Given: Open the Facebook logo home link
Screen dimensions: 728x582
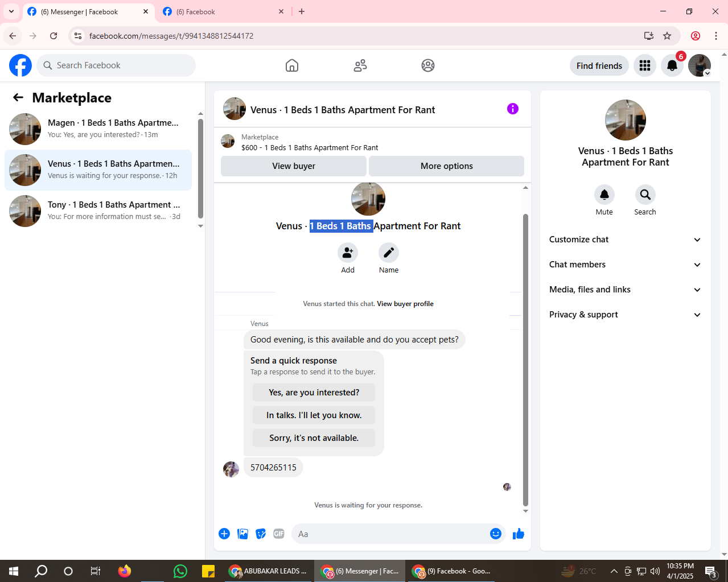Looking at the screenshot, I should click(20, 65).
